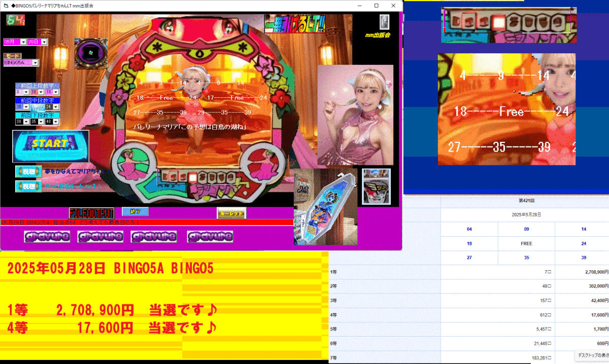
Task: Click the 64 score digit display icon
Action: click(x=16, y=21)
